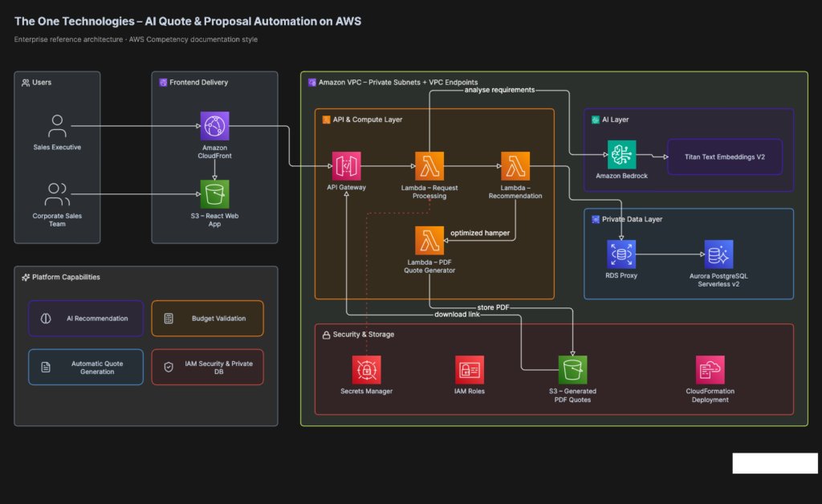The width and height of the screenshot is (822, 504).
Task: Click the brain icon in AI Recommendation
Action: pos(46,319)
